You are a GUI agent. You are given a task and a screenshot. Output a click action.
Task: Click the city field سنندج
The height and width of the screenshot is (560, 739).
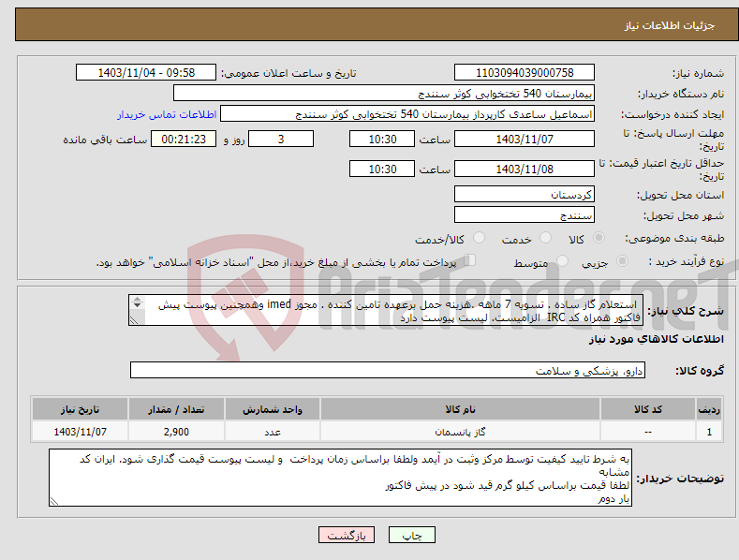tap(525, 215)
